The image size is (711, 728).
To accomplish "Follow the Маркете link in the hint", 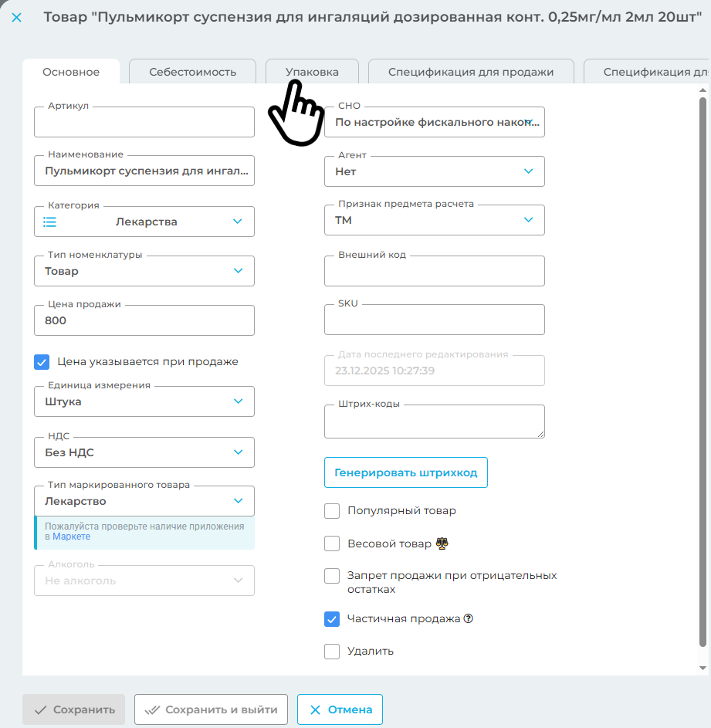I will click(x=71, y=537).
